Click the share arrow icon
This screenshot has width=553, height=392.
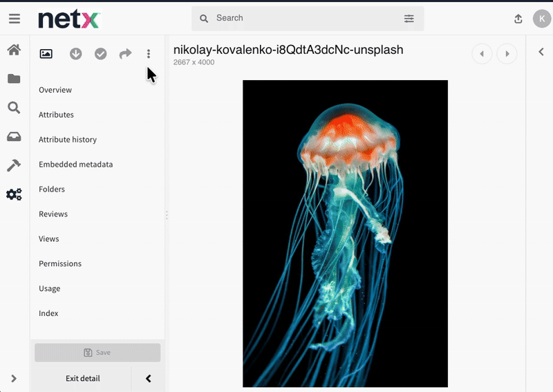(125, 54)
